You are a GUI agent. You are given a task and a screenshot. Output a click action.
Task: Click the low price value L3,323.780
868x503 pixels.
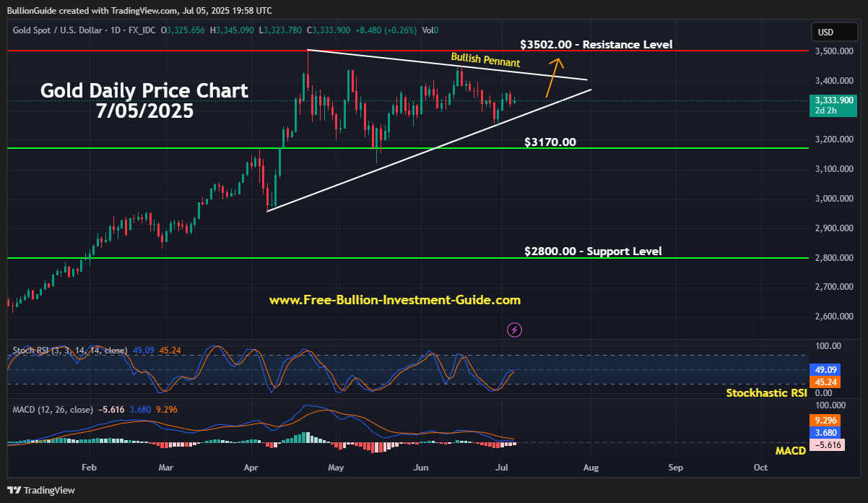coord(281,30)
